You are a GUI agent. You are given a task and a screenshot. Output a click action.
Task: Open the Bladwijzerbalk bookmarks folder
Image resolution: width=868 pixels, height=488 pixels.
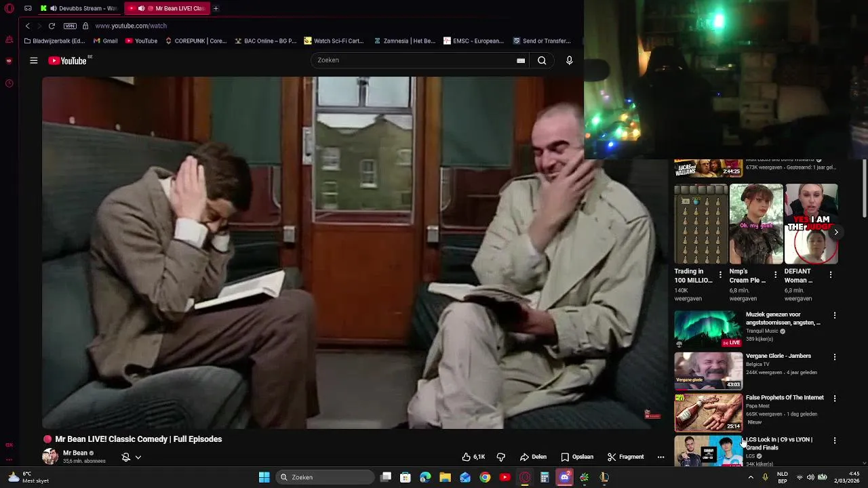tap(54, 41)
